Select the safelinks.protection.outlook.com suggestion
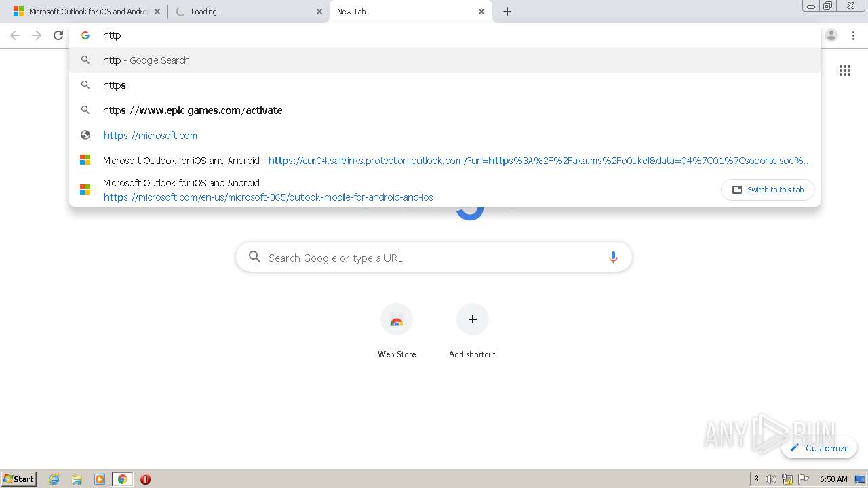 (445, 161)
